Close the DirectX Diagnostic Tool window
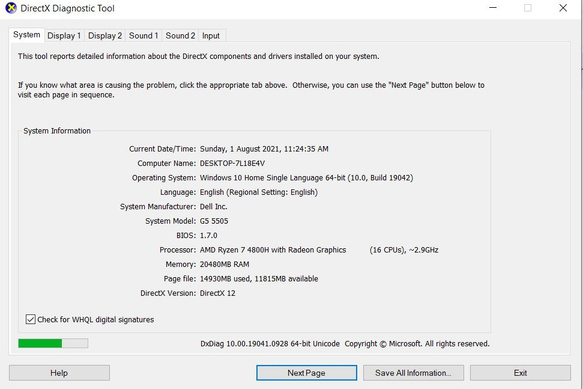The height and width of the screenshot is (389, 583). click(563, 8)
